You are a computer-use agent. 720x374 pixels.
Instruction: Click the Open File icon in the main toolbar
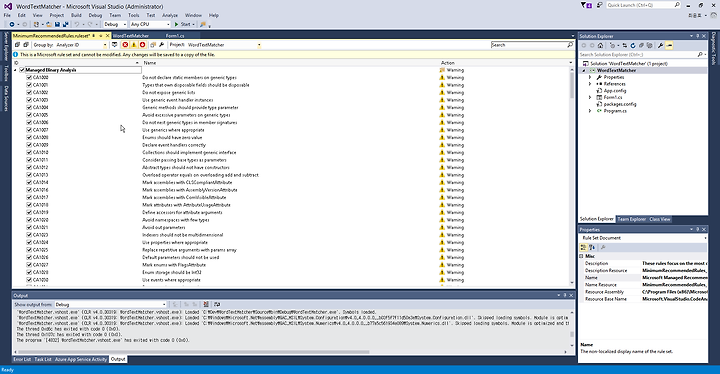[49, 24]
